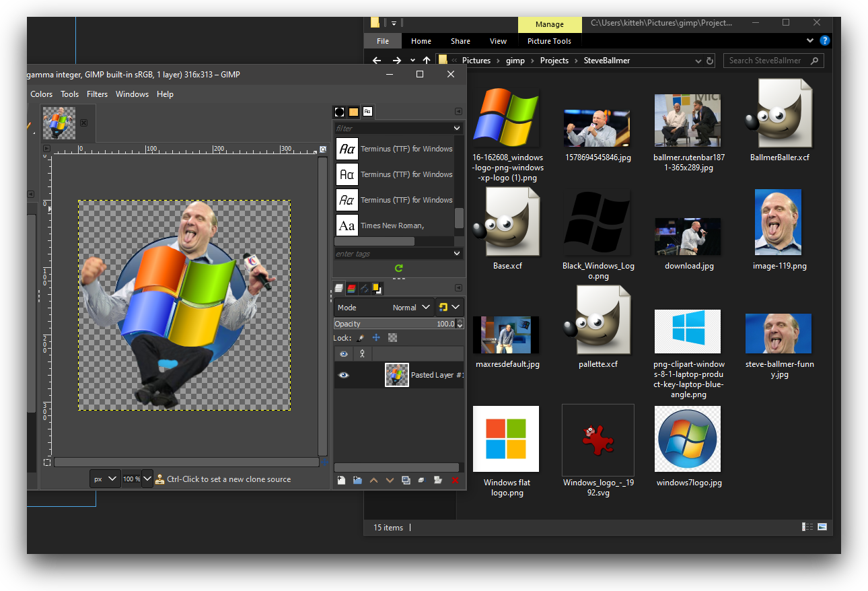Select the BallmerBaller.xcf file

779,120
